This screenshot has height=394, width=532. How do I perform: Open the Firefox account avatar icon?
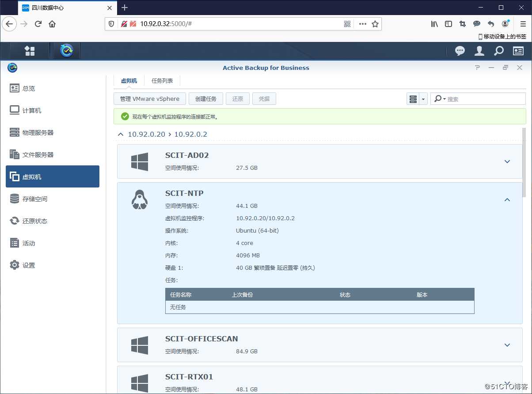click(505, 23)
